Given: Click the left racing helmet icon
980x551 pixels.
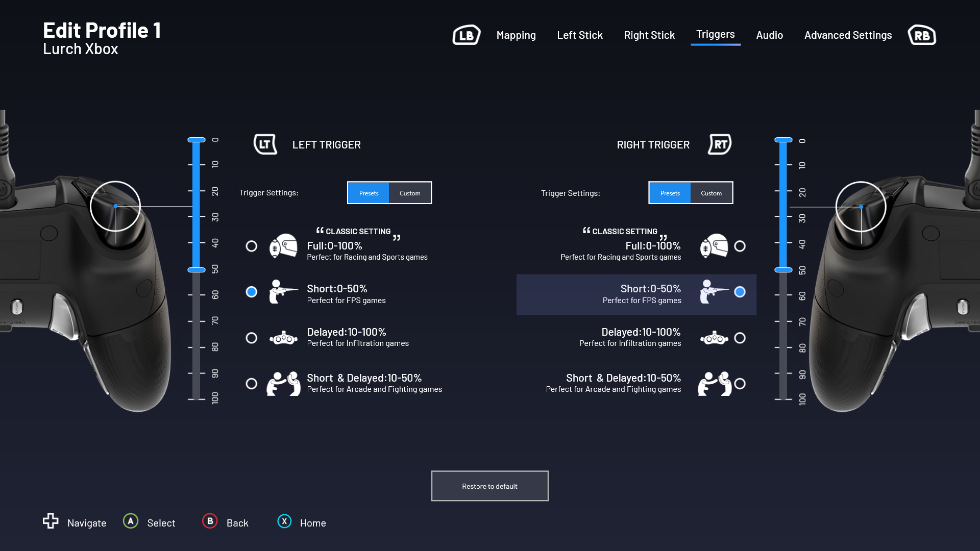Looking at the screenshot, I should coord(283,246).
